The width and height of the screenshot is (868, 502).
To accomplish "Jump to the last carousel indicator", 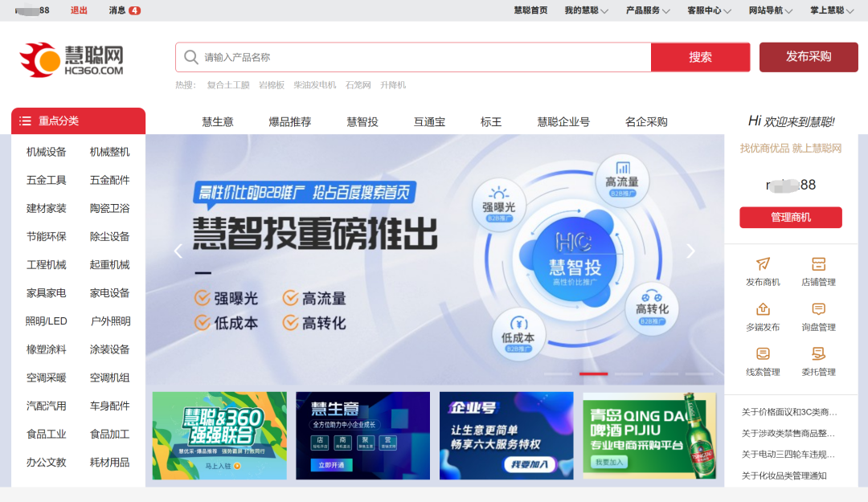I will point(699,374).
